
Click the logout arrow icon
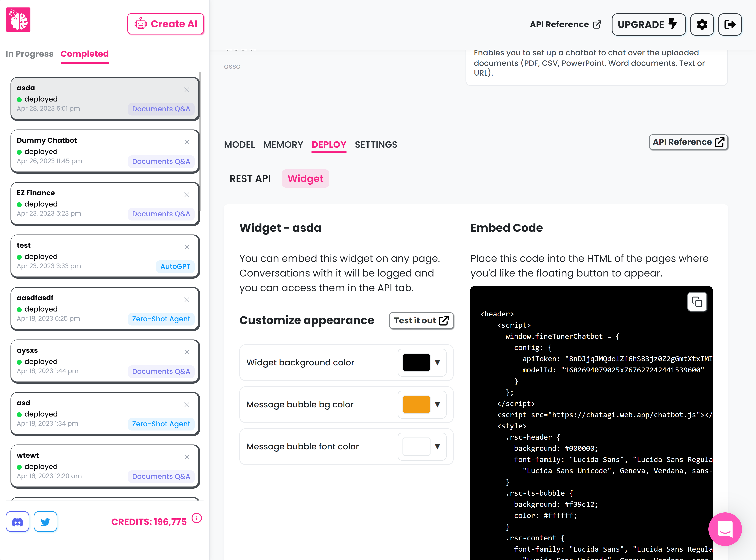point(730,24)
